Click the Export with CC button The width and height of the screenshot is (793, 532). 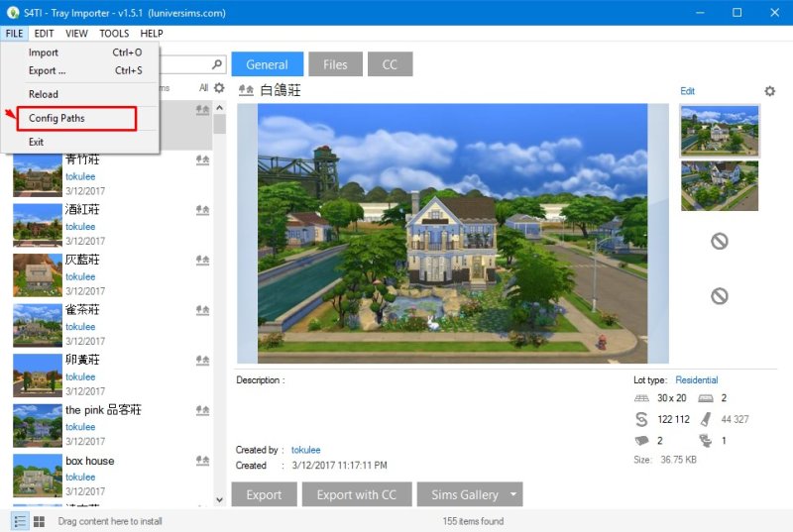tap(357, 494)
